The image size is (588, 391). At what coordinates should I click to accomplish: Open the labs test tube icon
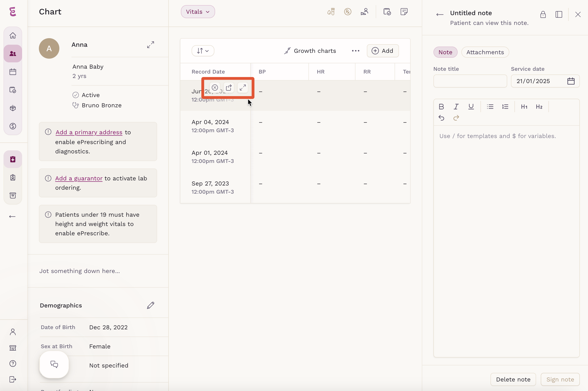(331, 12)
